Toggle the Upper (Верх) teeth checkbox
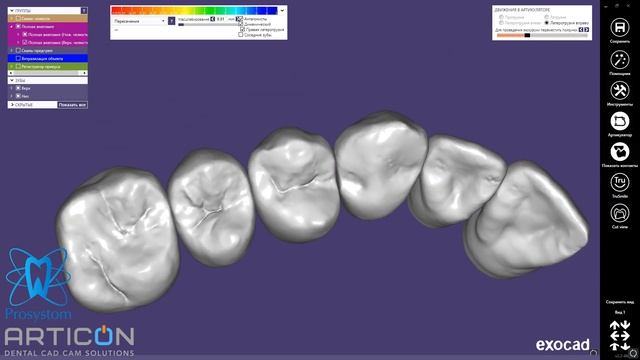The image size is (640, 360). point(18,88)
